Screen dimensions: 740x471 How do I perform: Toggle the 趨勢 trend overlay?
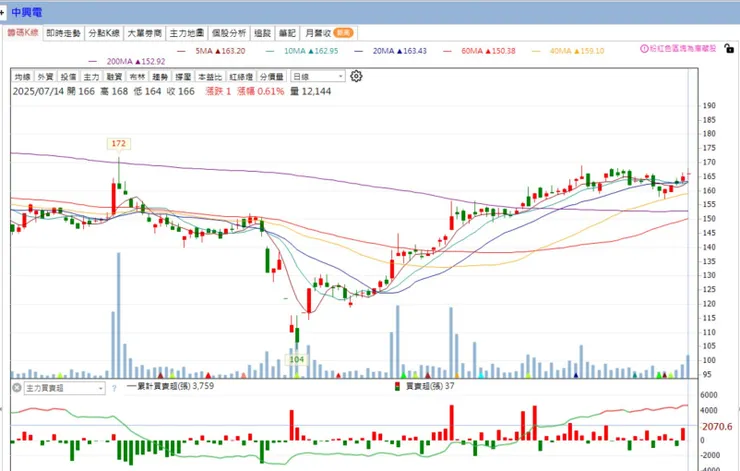pyautogui.click(x=160, y=76)
